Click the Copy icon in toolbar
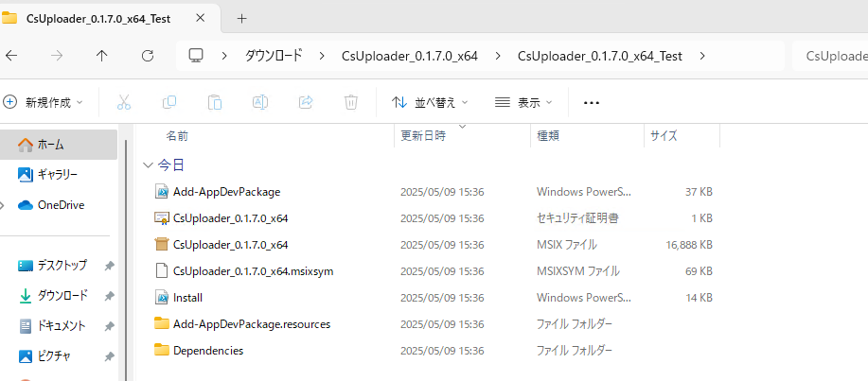This screenshot has height=381, width=868. [x=169, y=102]
